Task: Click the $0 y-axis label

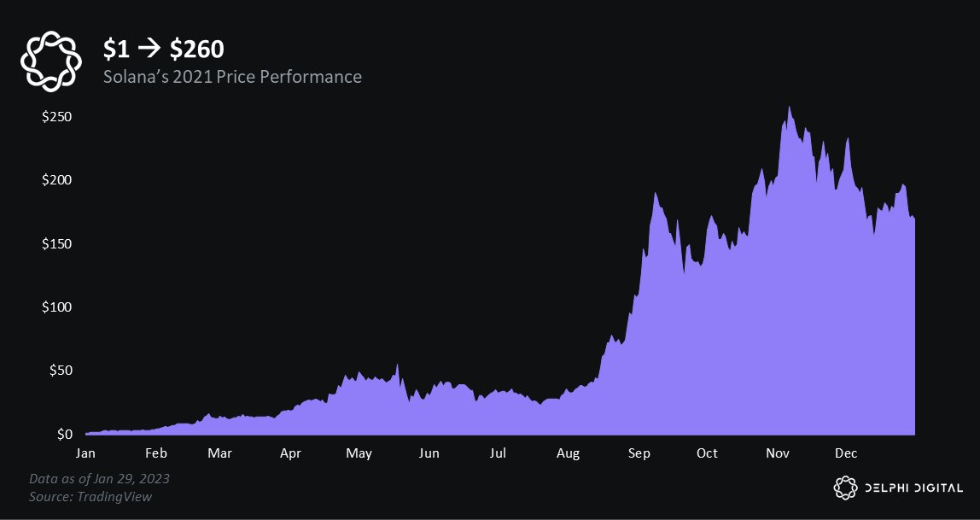Action: coord(65,435)
